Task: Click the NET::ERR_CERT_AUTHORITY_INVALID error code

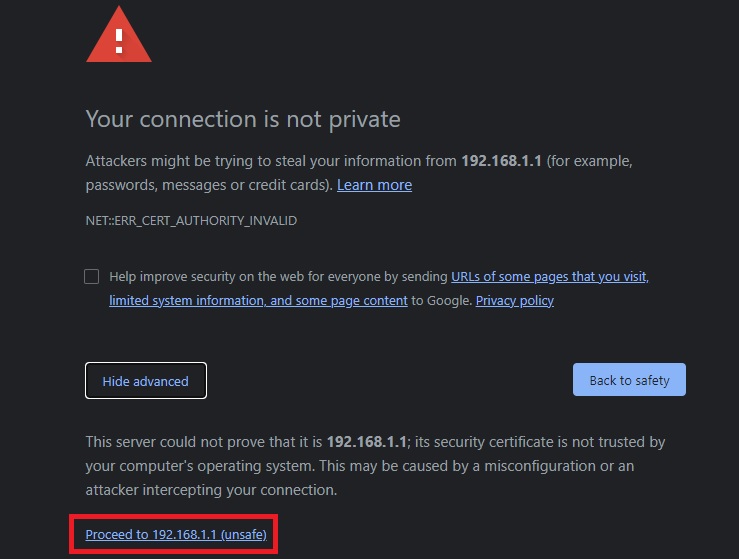Action: point(191,220)
